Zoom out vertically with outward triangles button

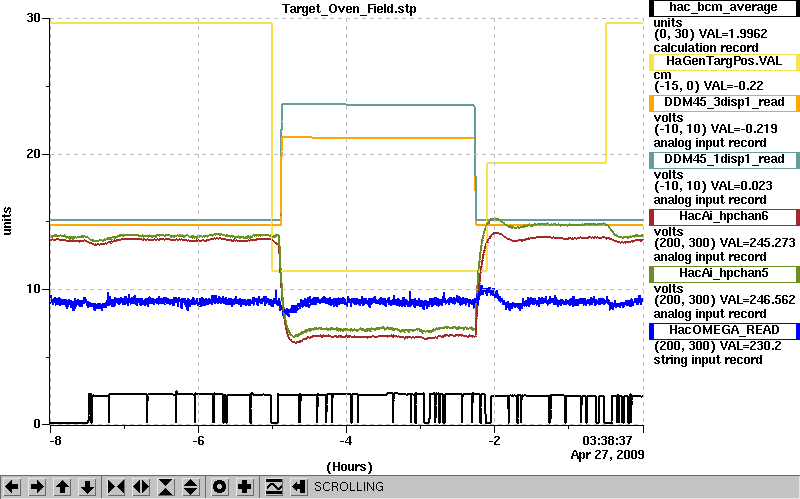pos(191,487)
